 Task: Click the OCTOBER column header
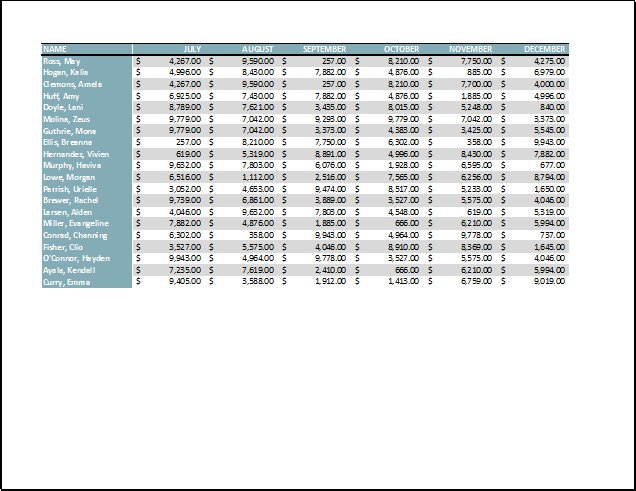coord(401,49)
